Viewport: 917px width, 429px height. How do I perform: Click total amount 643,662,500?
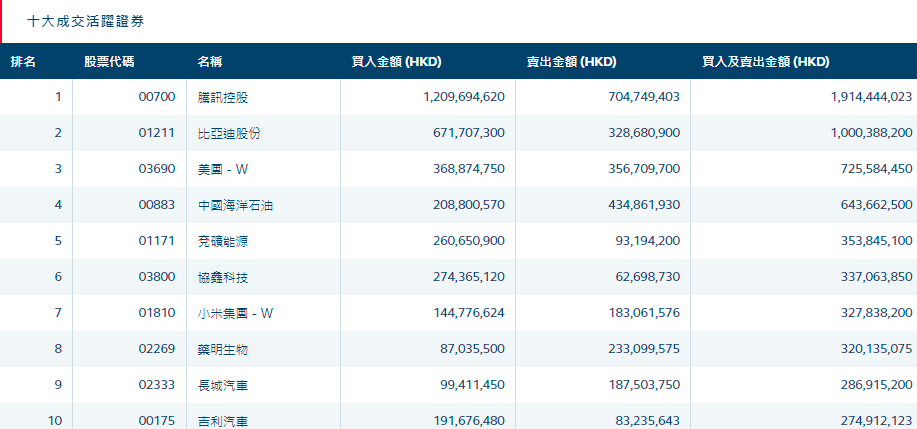point(876,205)
